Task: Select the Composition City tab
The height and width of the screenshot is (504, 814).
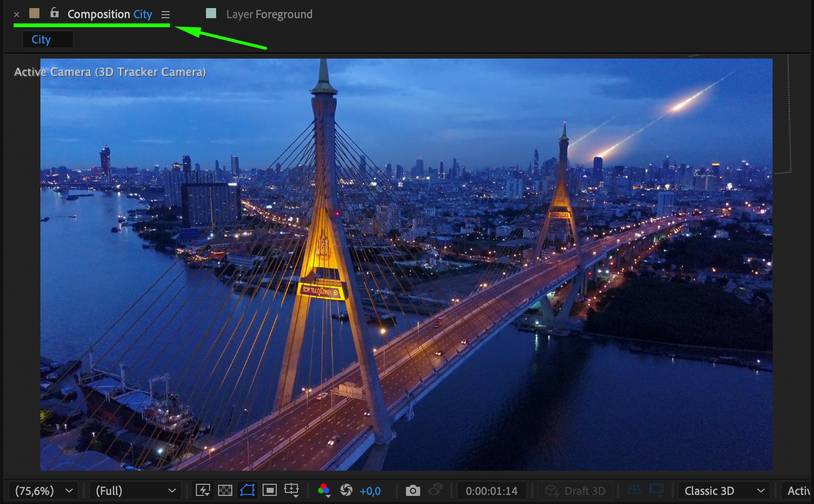Action: pos(110,14)
